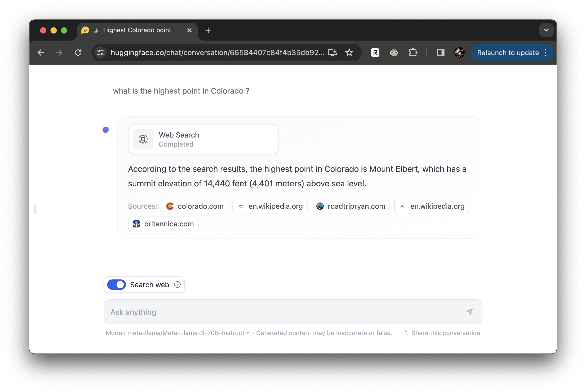Expand the Web Search Completed panel

click(203, 139)
